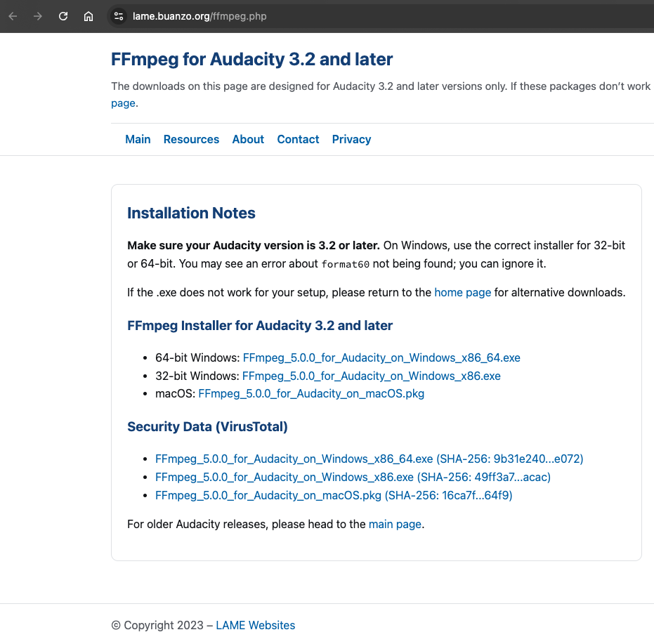Open the Resources navigation item

[191, 139]
